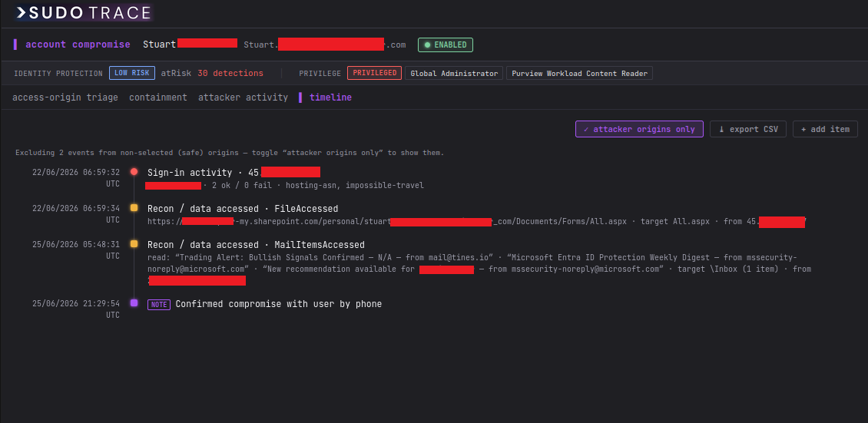Click the PRIVILEGED badge

[374, 73]
